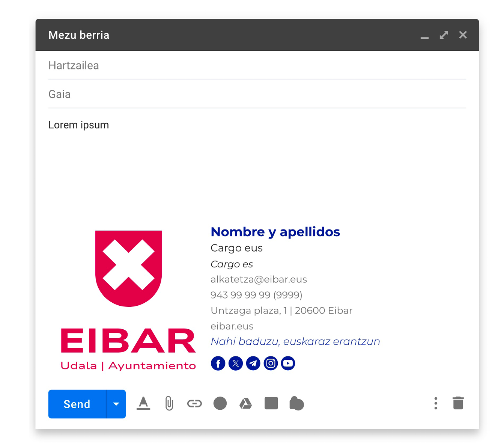The image size is (504, 445).
Task: Open the Telegram icon in the signature
Action: click(253, 364)
